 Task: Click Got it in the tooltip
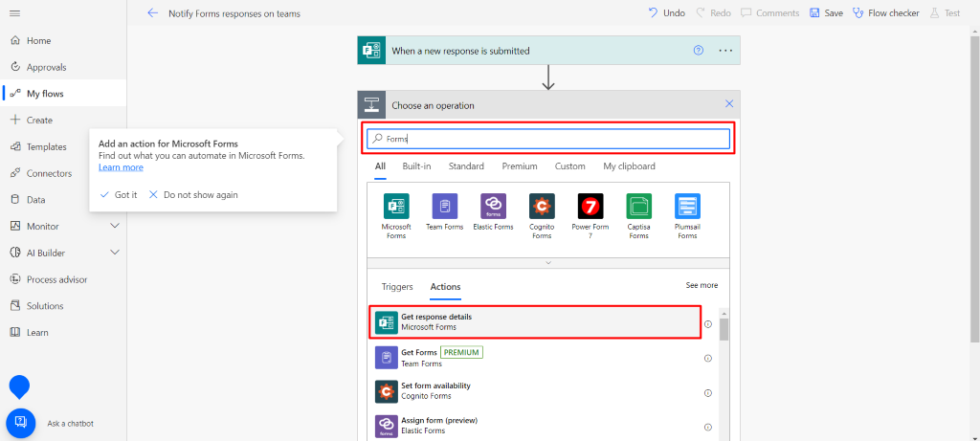click(119, 194)
